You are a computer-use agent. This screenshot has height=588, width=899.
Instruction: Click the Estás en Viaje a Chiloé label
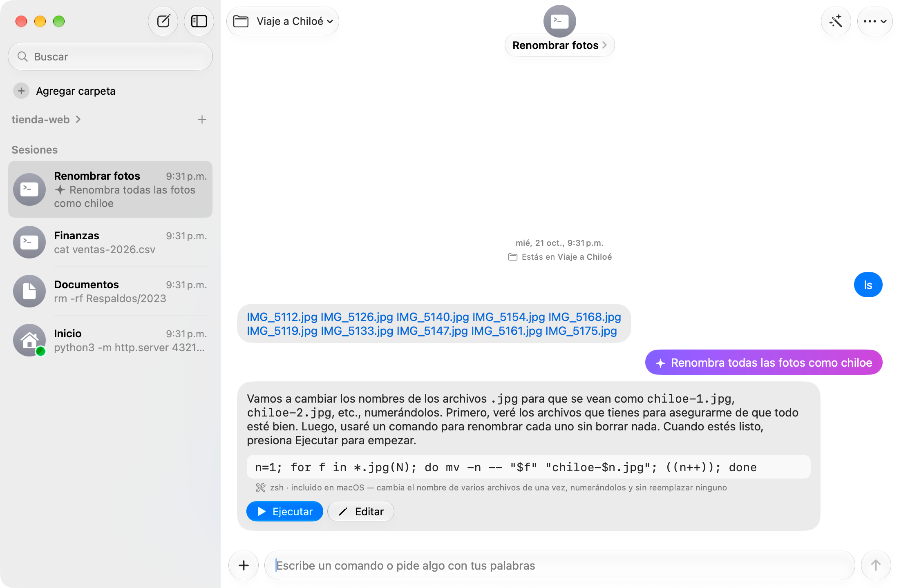560,257
